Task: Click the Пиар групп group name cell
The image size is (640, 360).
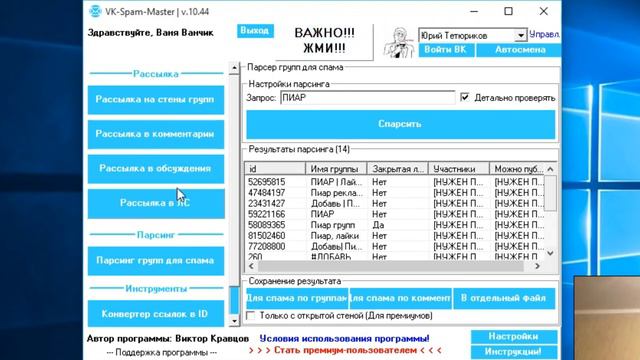Action: click(x=333, y=225)
